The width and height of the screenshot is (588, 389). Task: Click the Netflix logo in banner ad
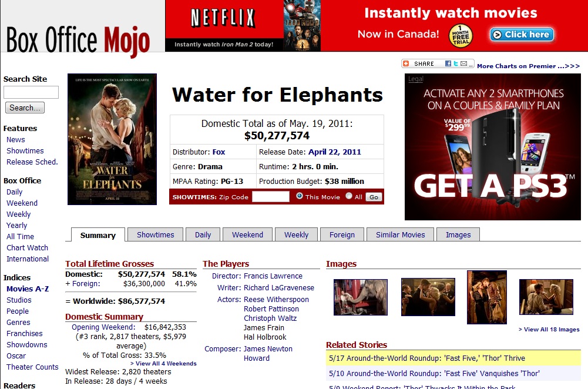pyautogui.click(x=223, y=19)
